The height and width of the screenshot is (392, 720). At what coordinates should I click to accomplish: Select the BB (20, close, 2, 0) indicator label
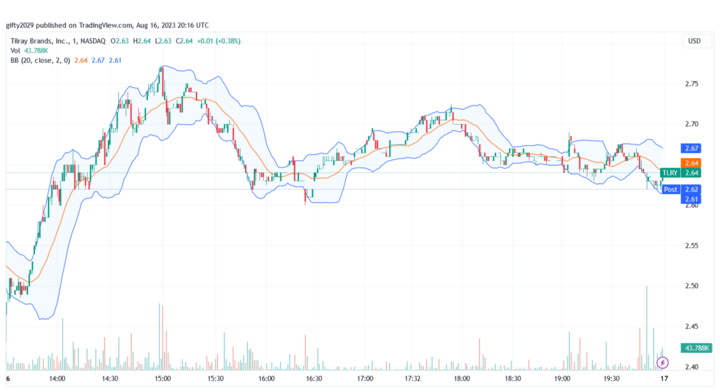[x=40, y=60]
